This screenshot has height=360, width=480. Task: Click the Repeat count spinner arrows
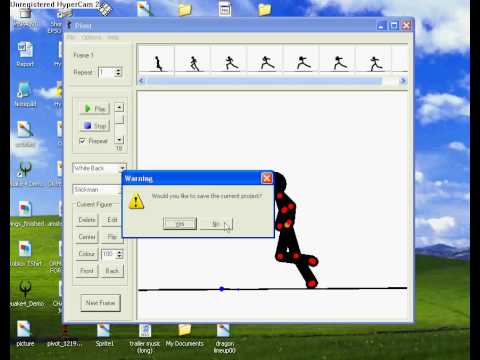coord(118,72)
